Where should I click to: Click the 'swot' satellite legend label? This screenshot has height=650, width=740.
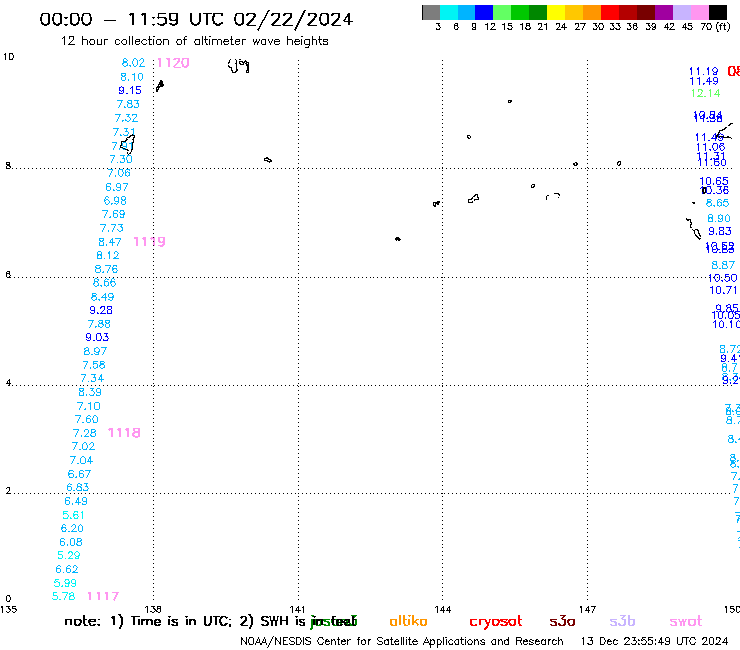(x=686, y=622)
